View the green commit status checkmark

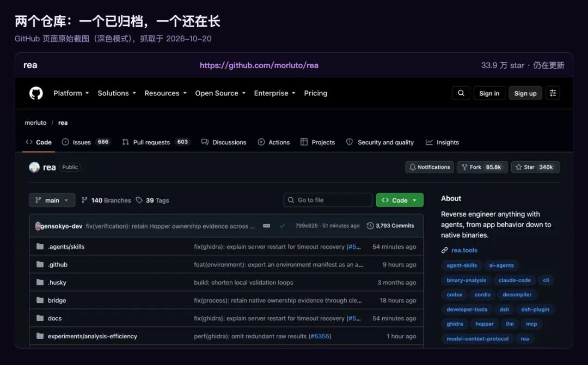(282, 226)
